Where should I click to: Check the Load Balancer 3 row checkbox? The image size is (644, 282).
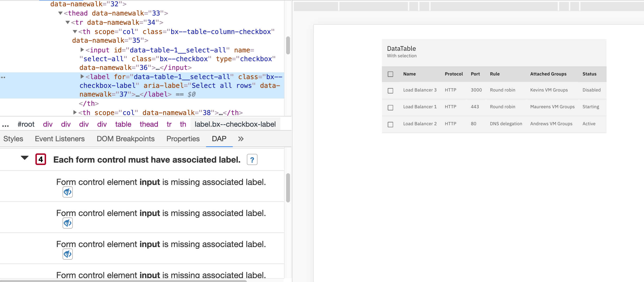[390, 91]
